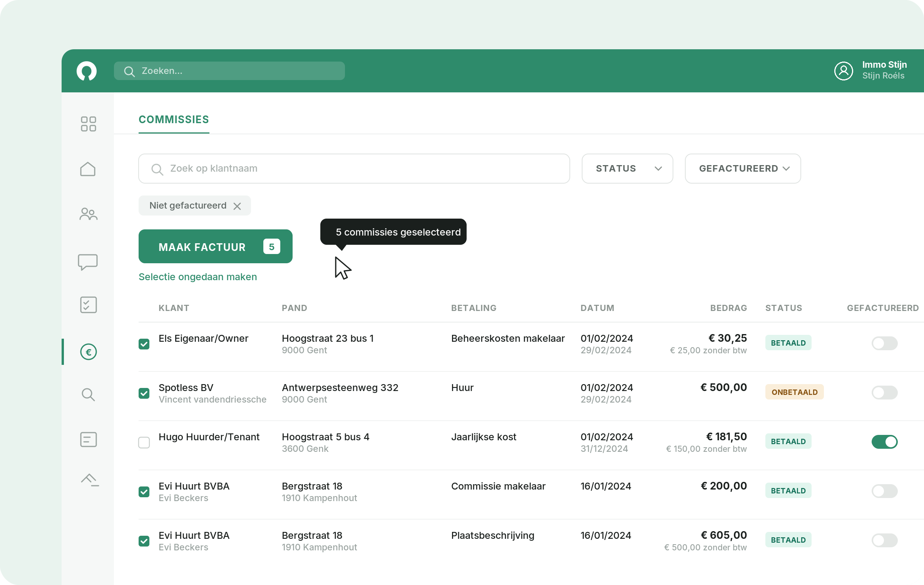
Task: Click the BETALING column header
Action: [474, 308]
